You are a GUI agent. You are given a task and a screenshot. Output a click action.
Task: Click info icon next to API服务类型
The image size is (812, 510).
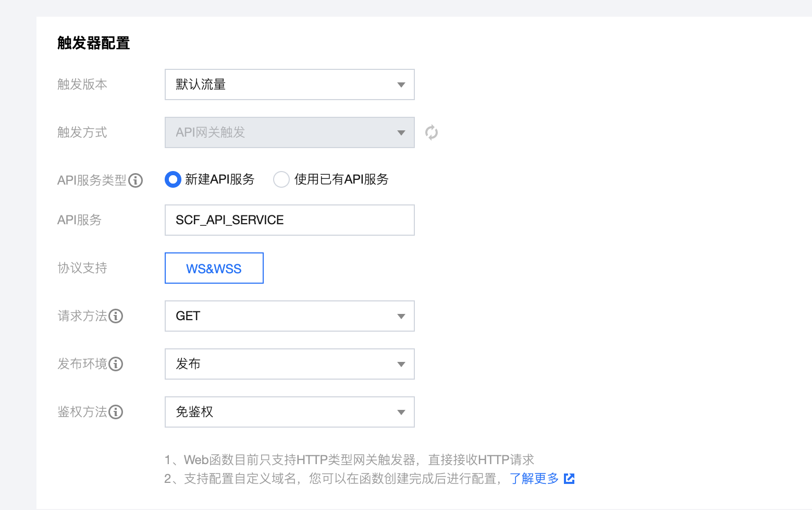[x=136, y=180]
